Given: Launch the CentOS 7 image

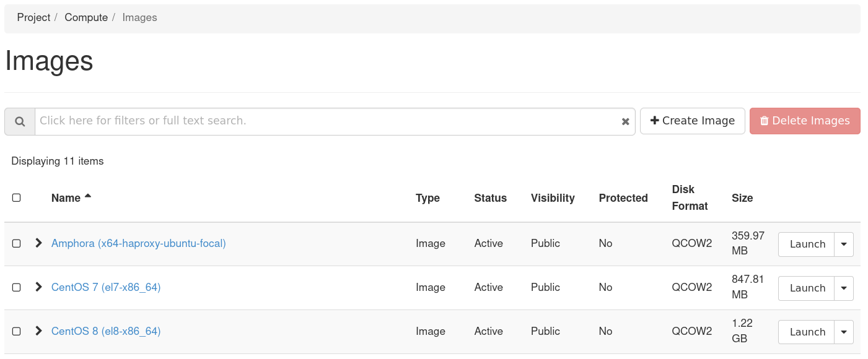Looking at the screenshot, I should click(x=807, y=288).
